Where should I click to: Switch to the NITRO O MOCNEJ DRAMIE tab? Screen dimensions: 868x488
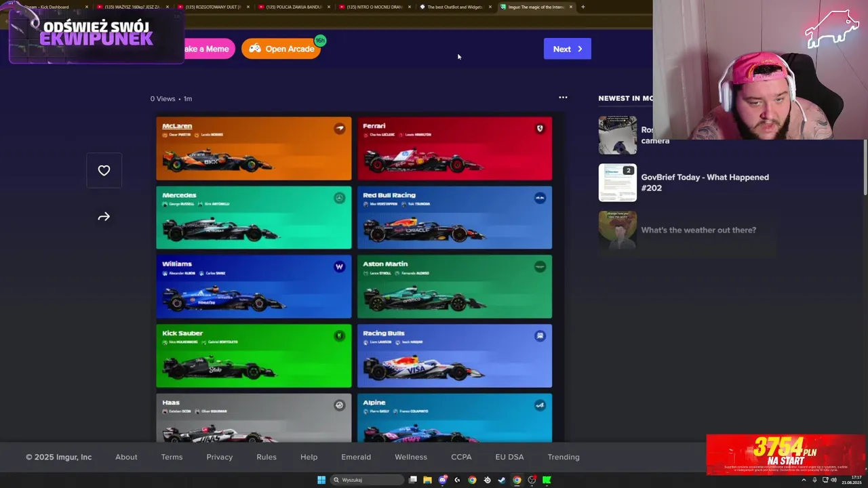[375, 7]
